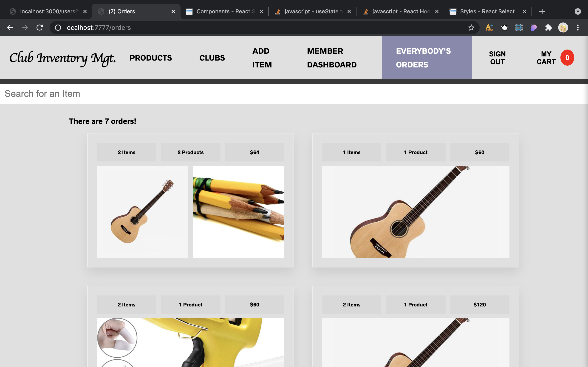Open the Chrome three-dot menu

tap(578, 28)
